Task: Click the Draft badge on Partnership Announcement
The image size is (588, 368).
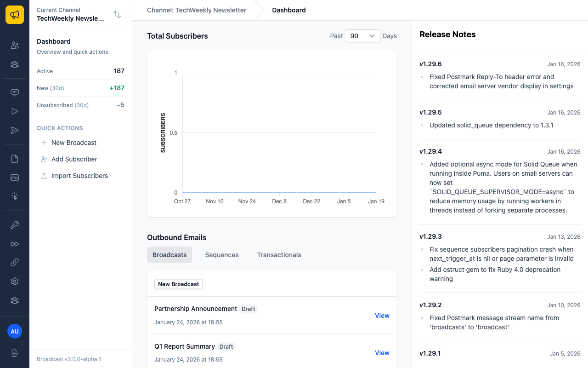Action: pyautogui.click(x=249, y=309)
